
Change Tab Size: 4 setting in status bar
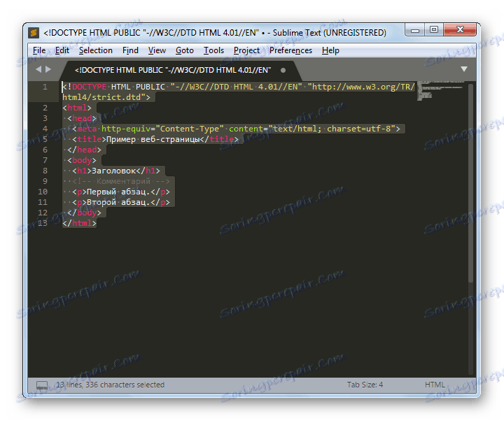pos(365,385)
